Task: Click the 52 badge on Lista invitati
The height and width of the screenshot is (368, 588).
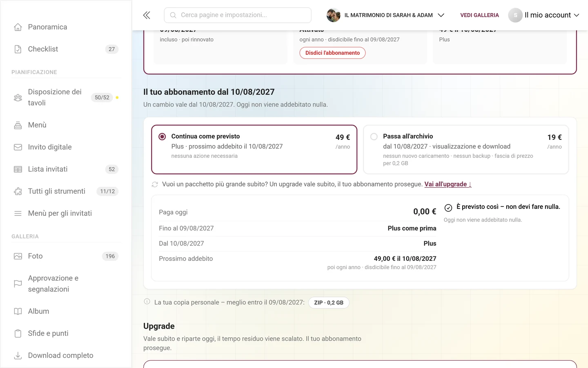Action: pyautogui.click(x=112, y=169)
